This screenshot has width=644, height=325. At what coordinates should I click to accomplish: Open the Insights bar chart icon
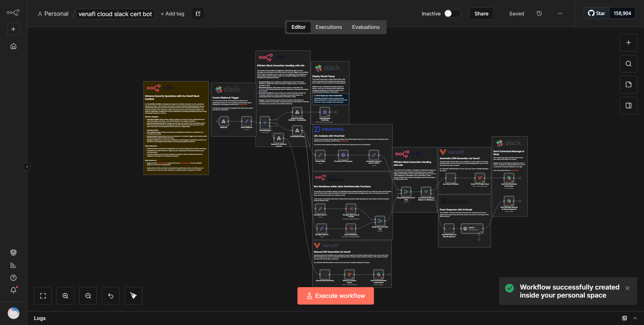pyautogui.click(x=13, y=265)
